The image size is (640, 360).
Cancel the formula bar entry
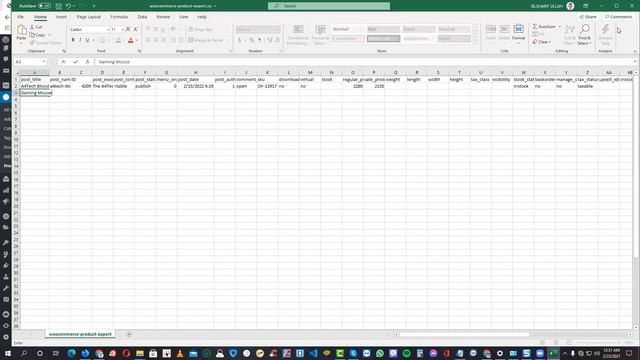tap(63, 62)
